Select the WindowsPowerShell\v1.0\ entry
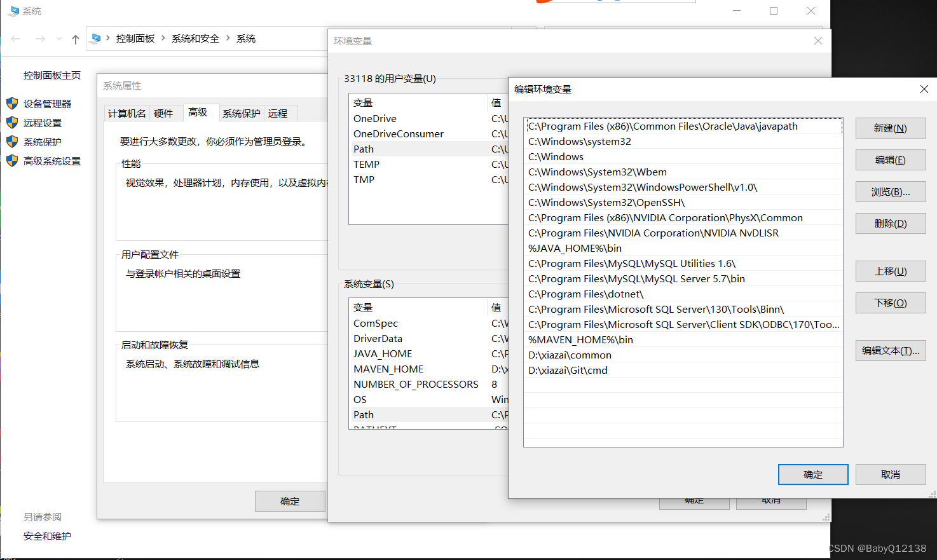 [683, 187]
